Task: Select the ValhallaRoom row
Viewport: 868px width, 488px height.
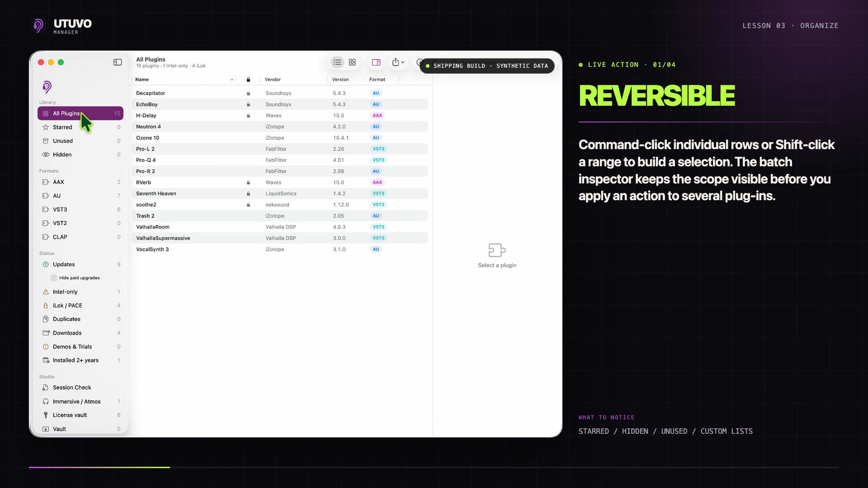Action: [x=280, y=227]
